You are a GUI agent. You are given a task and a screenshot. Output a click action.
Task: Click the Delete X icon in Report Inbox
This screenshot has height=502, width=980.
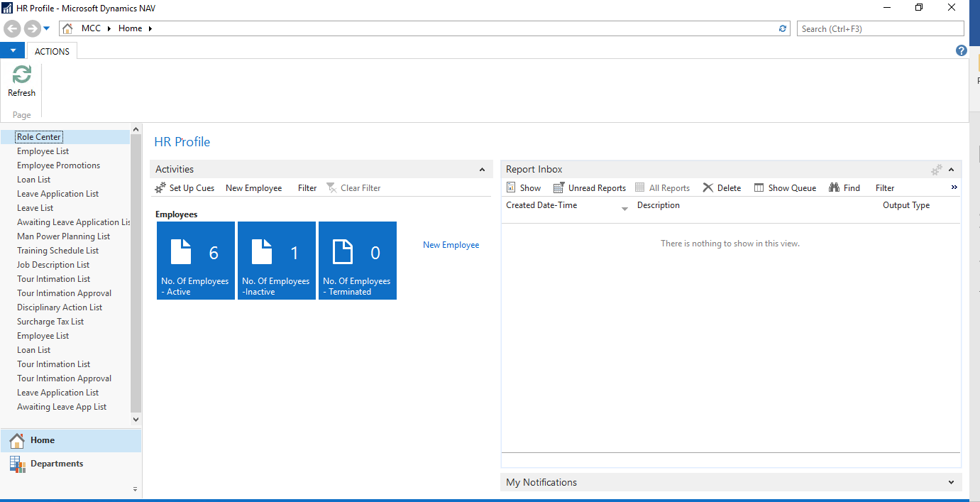(x=708, y=188)
